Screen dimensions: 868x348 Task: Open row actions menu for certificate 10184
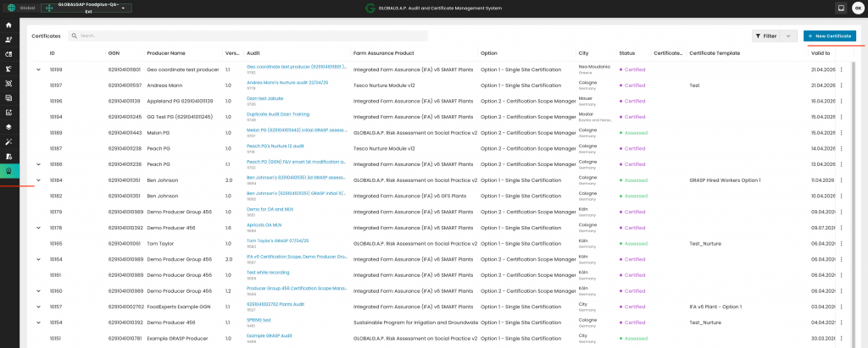click(x=841, y=180)
